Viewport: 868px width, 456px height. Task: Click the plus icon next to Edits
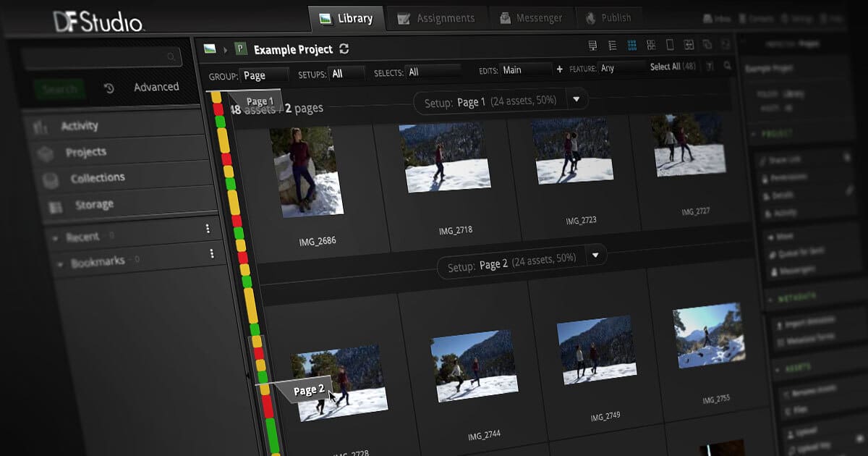(559, 69)
